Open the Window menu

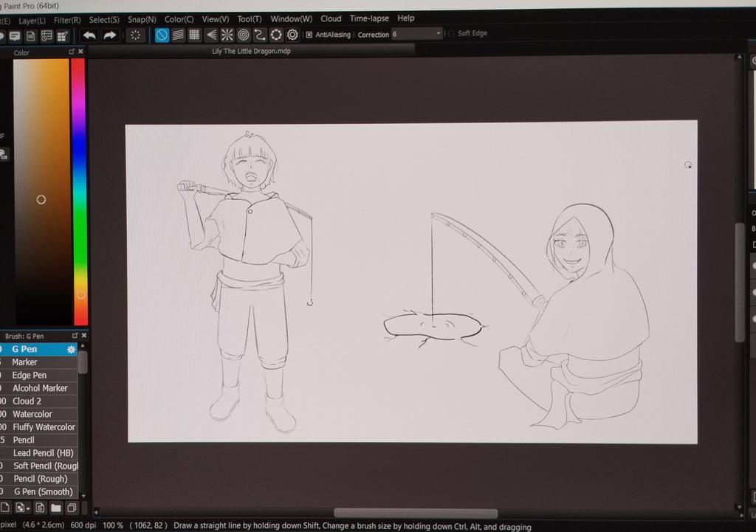(291, 18)
